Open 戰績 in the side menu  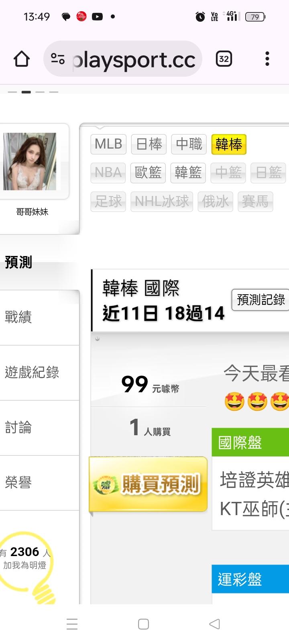coord(39,317)
